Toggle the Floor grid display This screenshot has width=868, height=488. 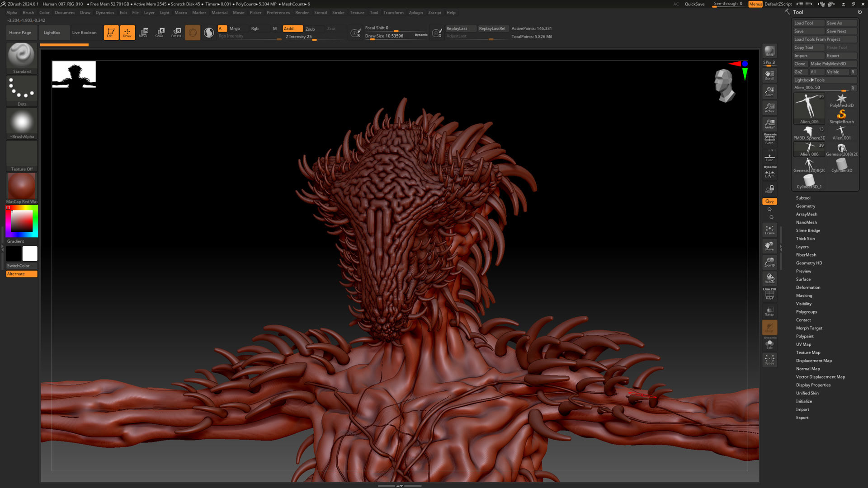(769, 157)
